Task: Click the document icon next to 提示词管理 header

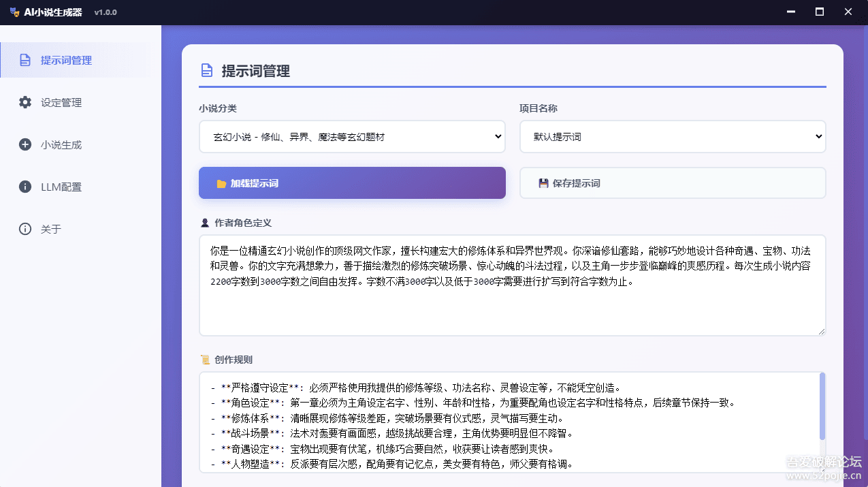Action: click(206, 70)
